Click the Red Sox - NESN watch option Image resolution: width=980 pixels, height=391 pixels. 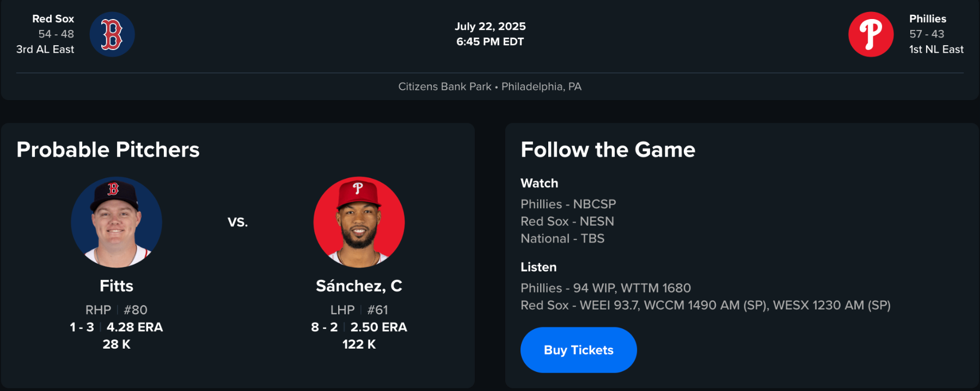[567, 221]
